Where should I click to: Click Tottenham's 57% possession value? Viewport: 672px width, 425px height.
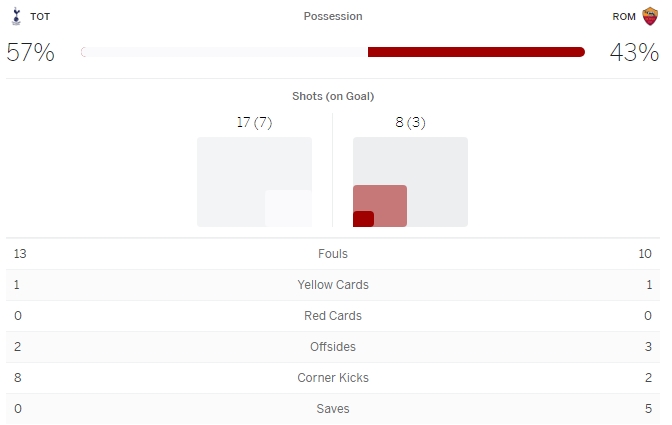click(x=30, y=53)
